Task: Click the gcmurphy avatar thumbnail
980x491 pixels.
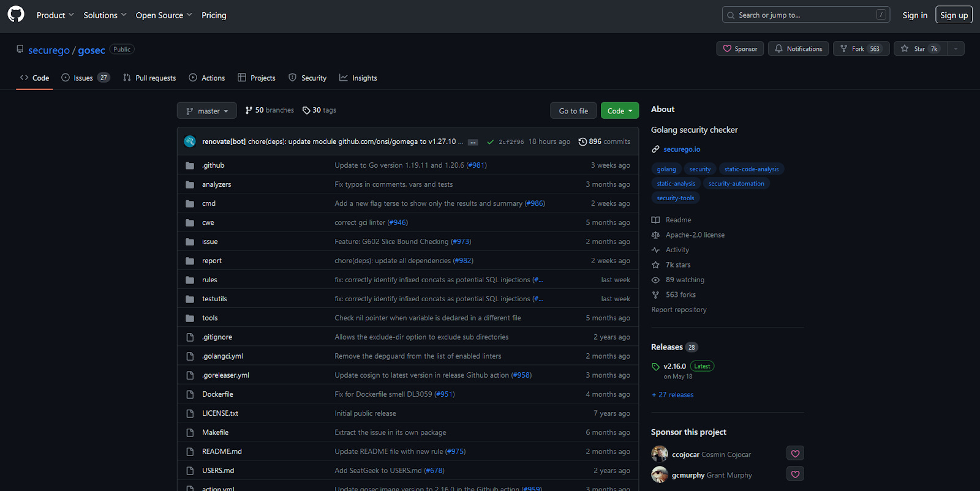Action: click(660, 474)
